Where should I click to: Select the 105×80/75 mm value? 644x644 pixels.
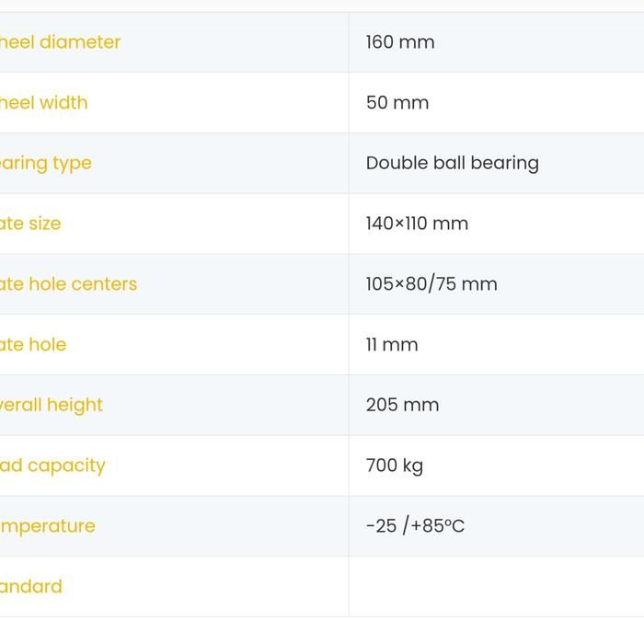click(431, 284)
